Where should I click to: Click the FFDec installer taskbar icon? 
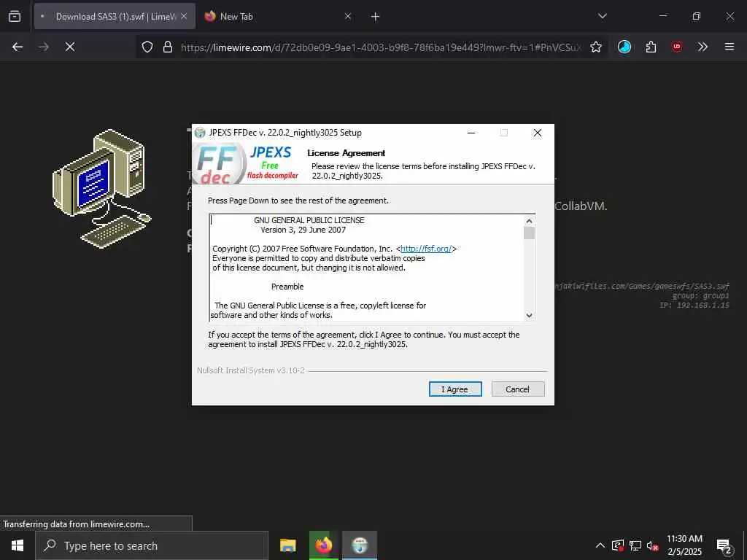tap(360, 545)
